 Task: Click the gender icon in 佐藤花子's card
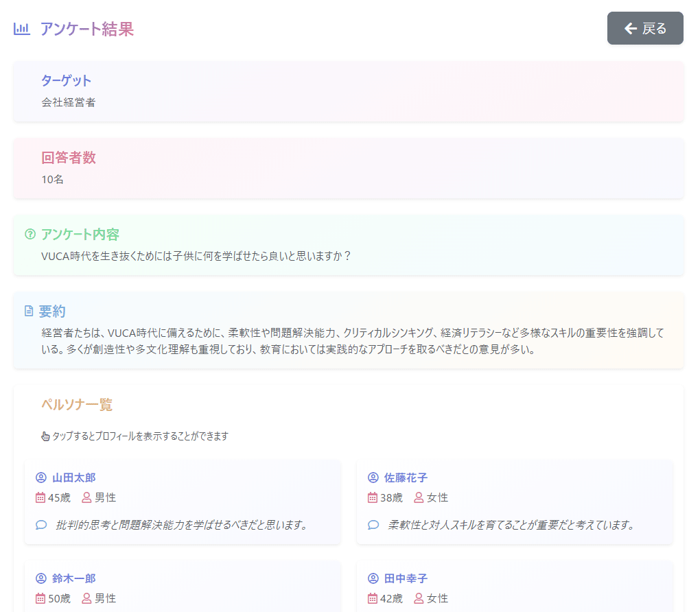[x=419, y=497]
